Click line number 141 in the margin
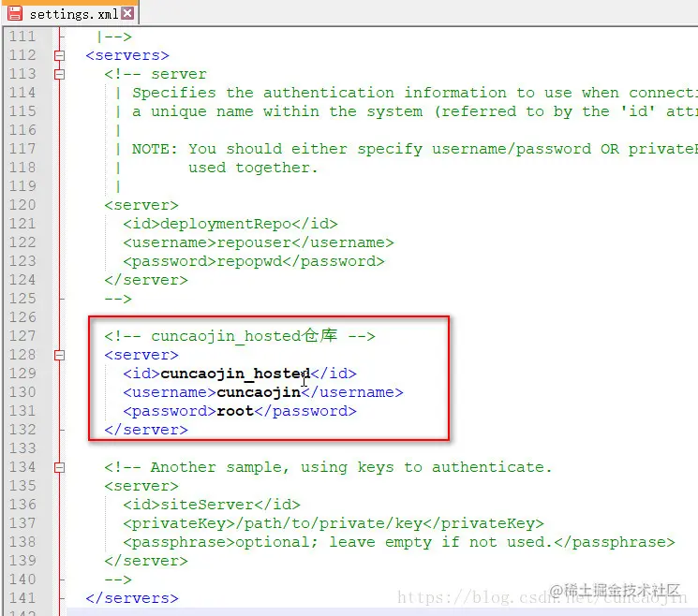 [22, 598]
